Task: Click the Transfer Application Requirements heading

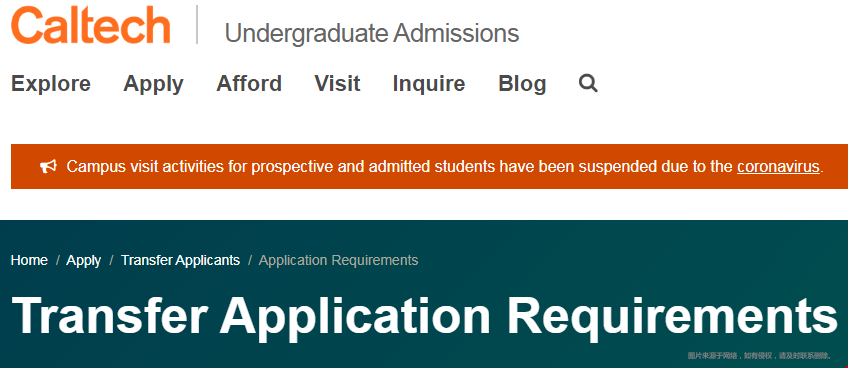Action: pyautogui.click(x=425, y=317)
